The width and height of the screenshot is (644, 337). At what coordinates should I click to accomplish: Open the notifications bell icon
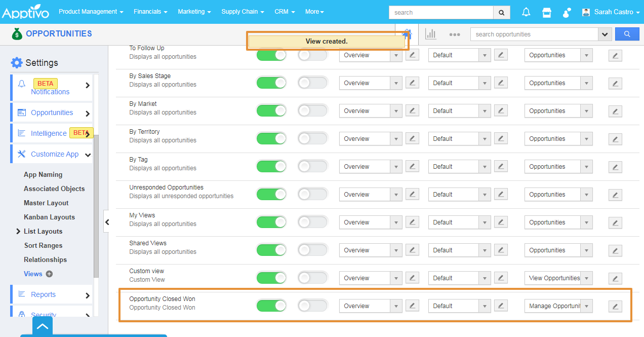526,12
